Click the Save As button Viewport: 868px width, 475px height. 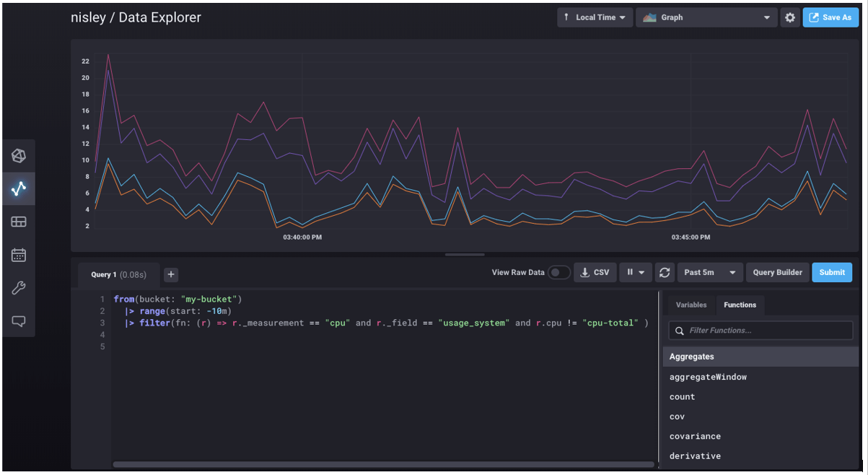830,17
